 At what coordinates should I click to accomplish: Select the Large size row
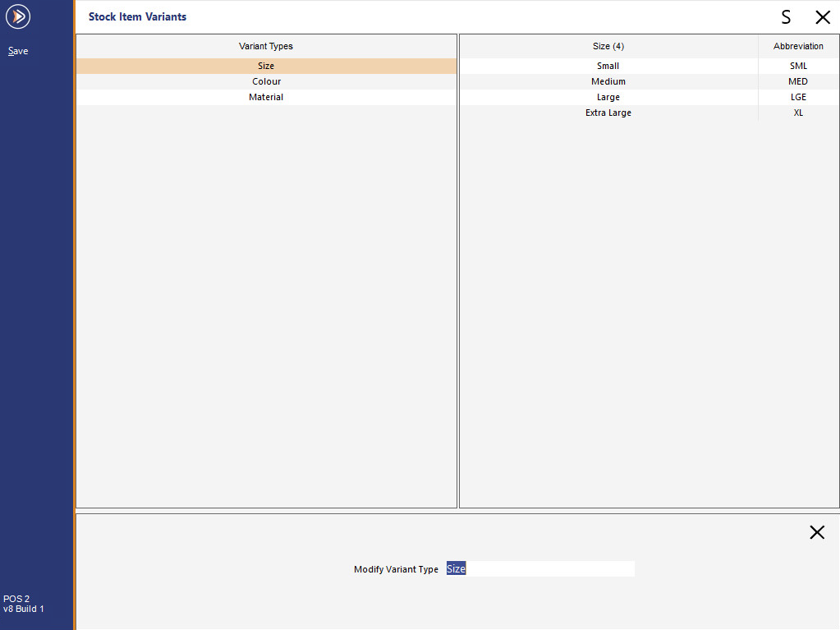click(650, 97)
